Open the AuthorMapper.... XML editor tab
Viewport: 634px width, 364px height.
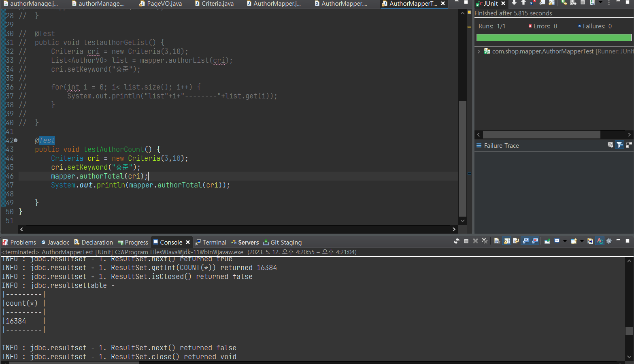pos(341,4)
